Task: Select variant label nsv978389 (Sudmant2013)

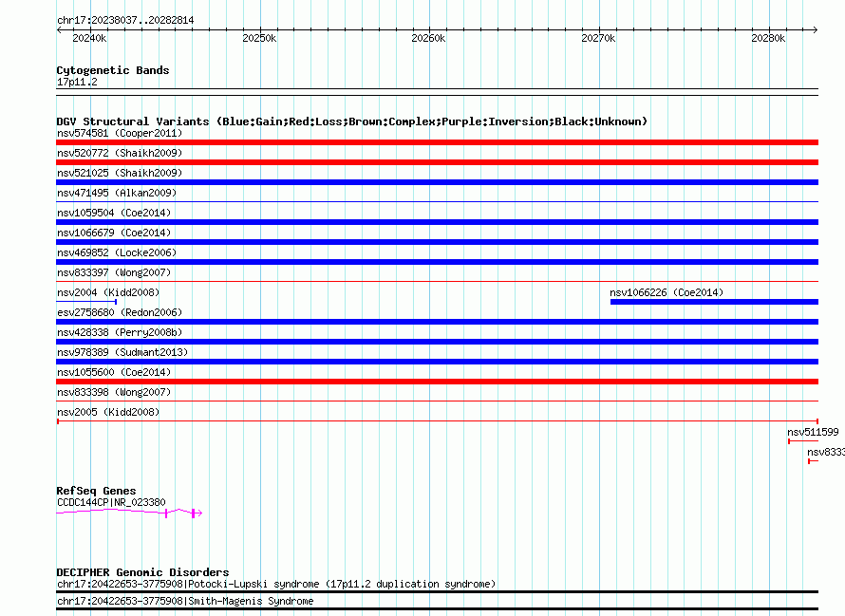Action: (x=122, y=352)
